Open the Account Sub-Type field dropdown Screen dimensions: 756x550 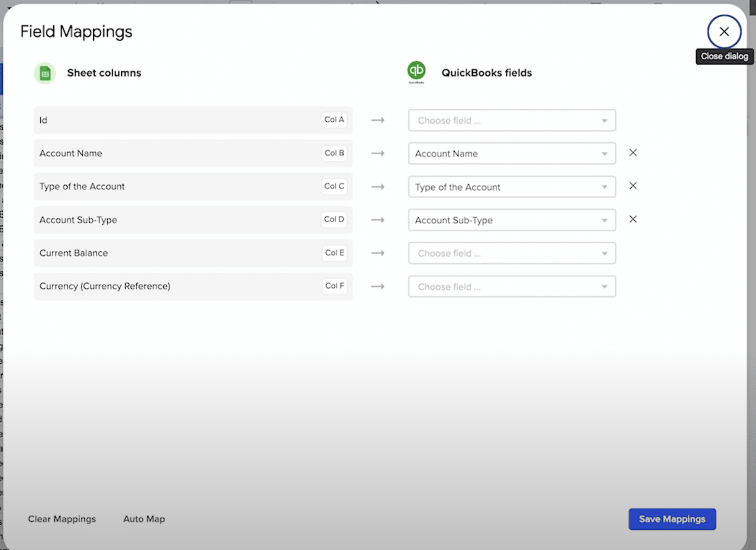511,220
